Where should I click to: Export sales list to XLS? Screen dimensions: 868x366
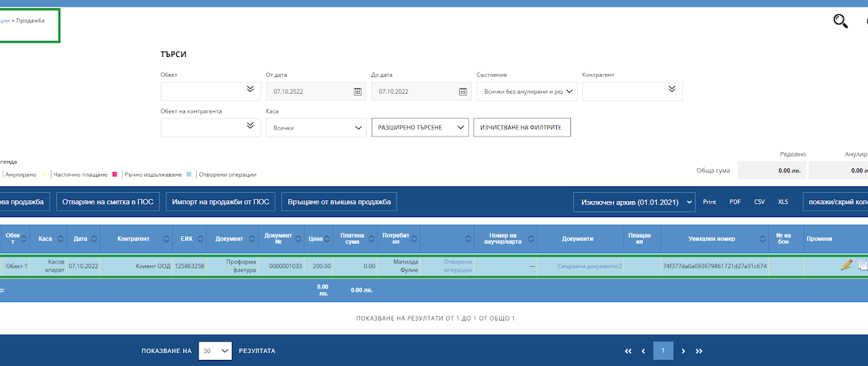tap(783, 202)
